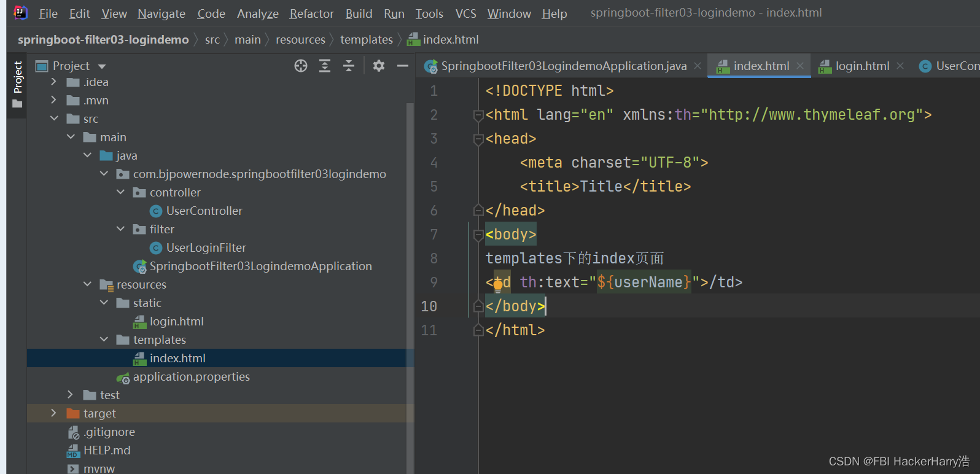Click line number 10 in gutter
This screenshot has height=474, width=980.
pyautogui.click(x=429, y=306)
